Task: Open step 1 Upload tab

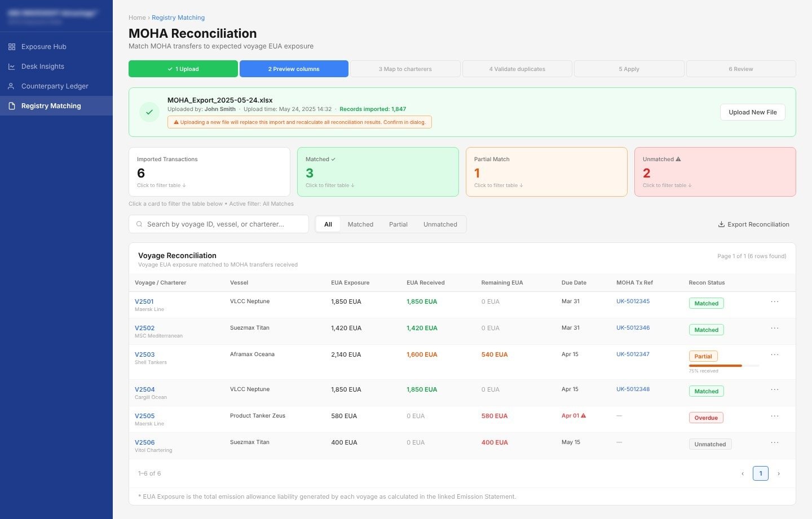Action: pos(183,69)
